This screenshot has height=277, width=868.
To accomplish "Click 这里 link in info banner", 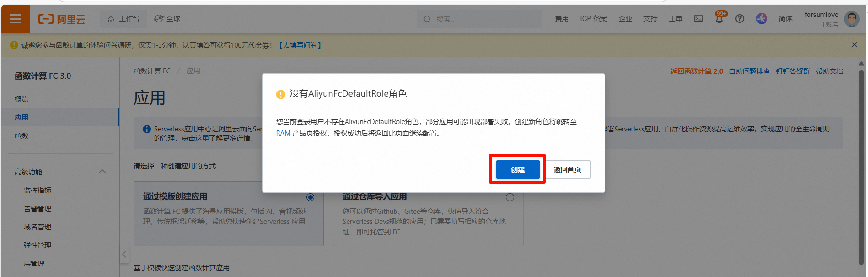I will pos(202,138).
